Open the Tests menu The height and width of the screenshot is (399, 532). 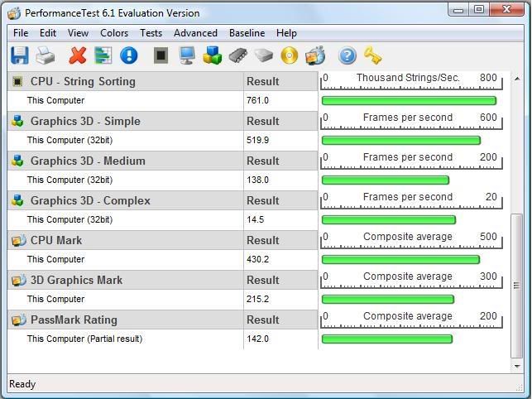click(151, 33)
